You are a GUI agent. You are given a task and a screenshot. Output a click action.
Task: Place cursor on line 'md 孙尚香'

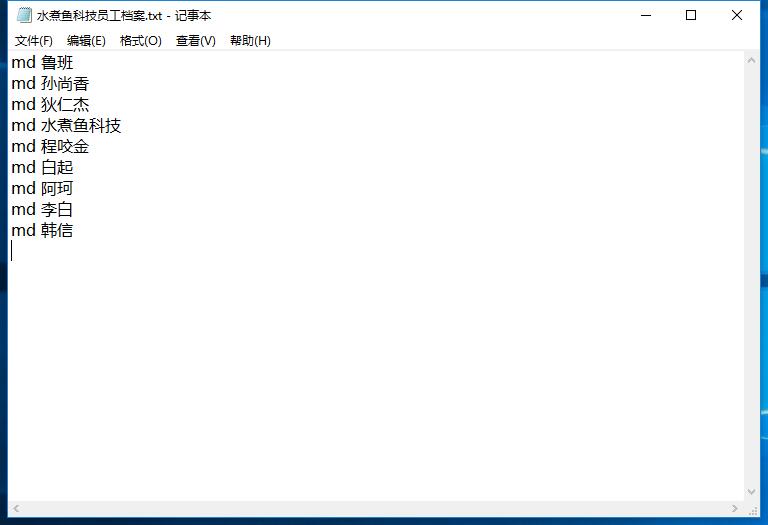50,84
